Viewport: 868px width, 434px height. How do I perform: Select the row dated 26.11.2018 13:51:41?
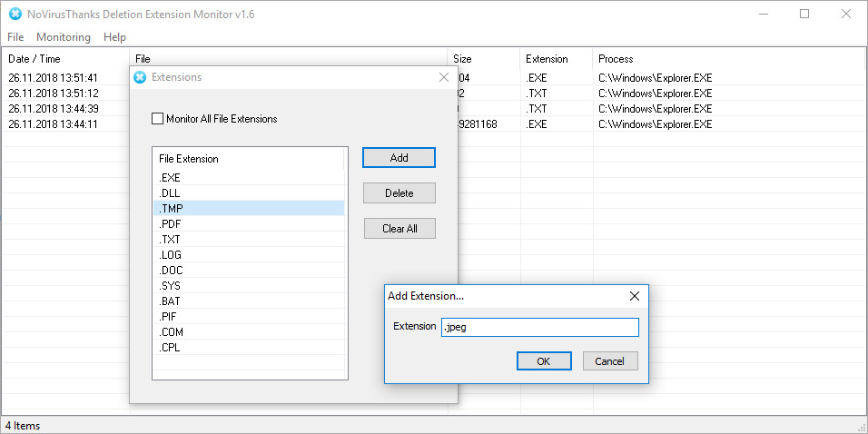(433, 78)
